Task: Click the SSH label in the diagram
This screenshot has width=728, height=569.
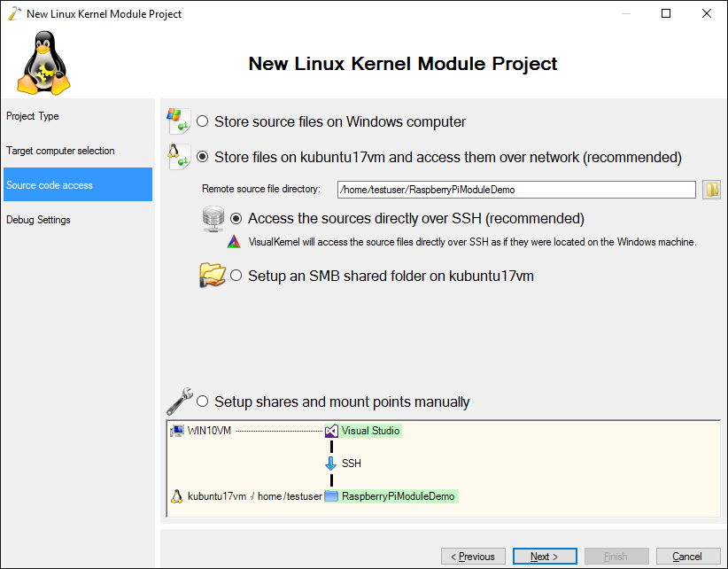Action: tap(352, 464)
